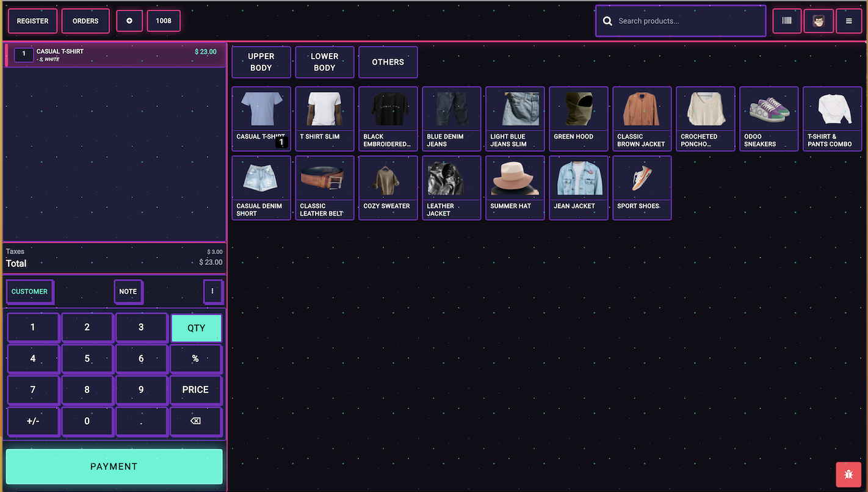Click the red bug debug icon

[x=848, y=474]
